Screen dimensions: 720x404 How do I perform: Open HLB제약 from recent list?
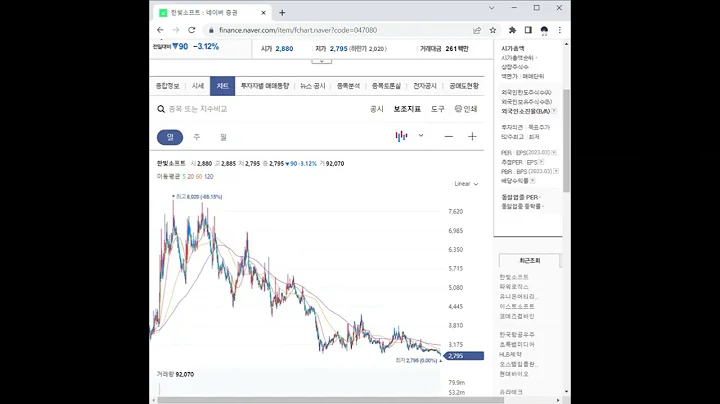point(511,354)
